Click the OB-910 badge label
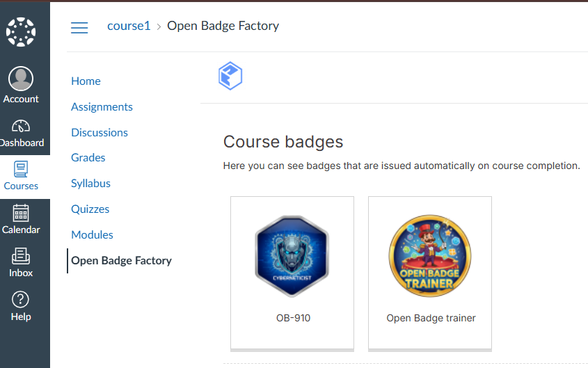This screenshot has height=368, width=588. pyautogui.click(x=293, y=318)
